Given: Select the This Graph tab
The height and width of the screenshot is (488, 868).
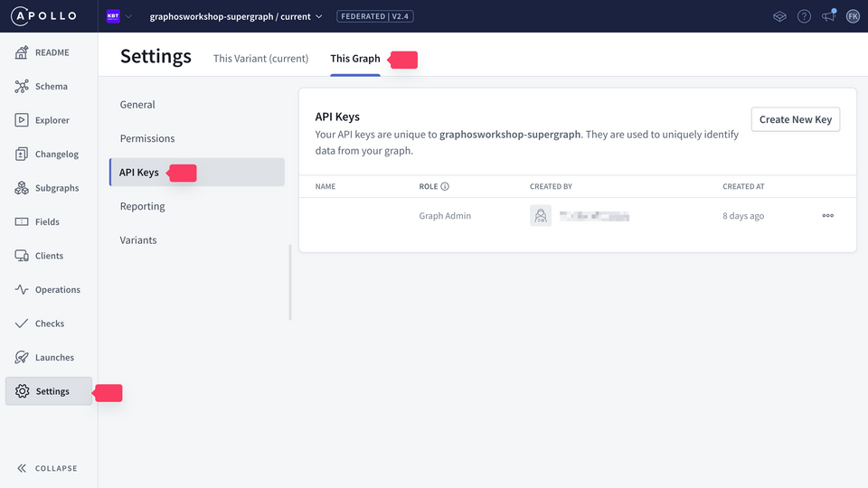Looking at the screenshot, I should click(355, 59).
